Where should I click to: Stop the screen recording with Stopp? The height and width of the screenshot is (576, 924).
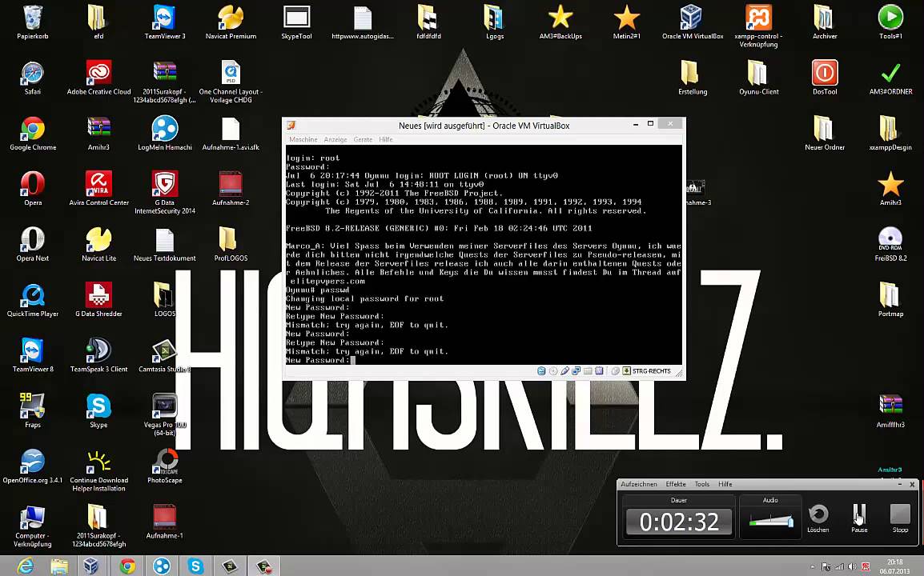[x=900, y=518]
